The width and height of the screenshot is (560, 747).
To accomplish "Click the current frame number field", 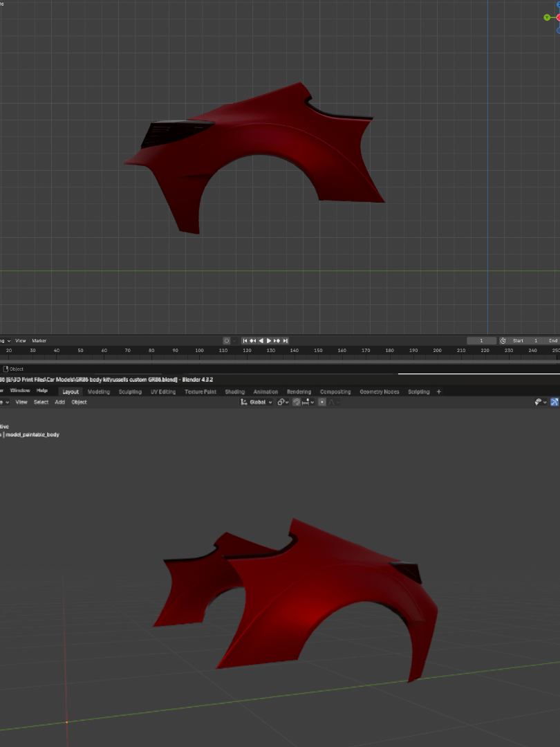I will pyautogui.click(x=482, y=341).
